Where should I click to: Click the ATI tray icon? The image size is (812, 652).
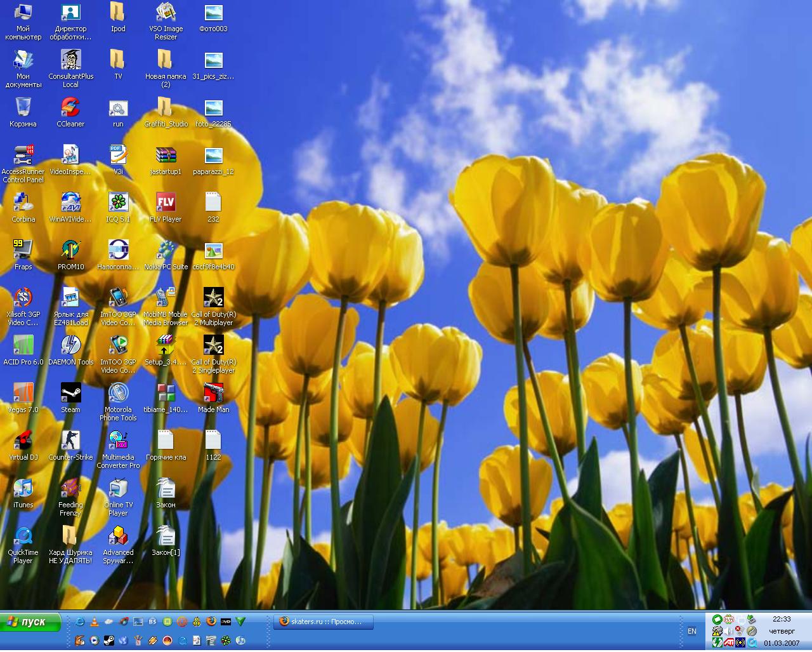click(x=729, y=642)
